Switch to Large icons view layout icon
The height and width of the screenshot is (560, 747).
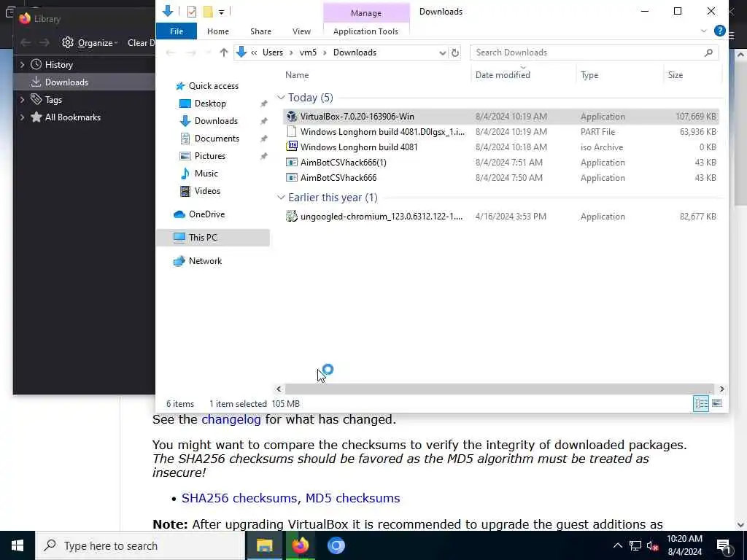716,404
